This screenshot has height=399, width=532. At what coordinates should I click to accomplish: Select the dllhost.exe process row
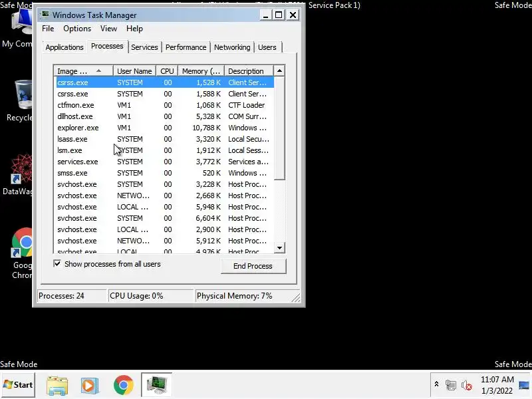pos(165,116)
